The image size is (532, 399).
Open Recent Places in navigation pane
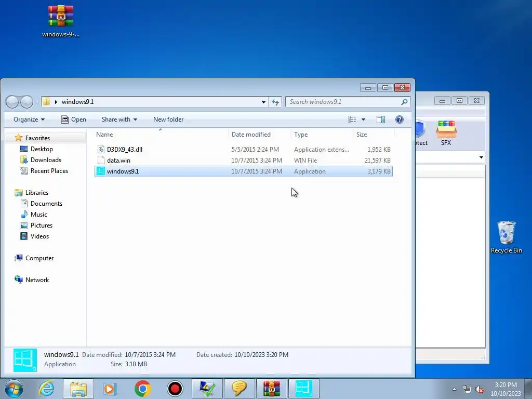click(49, 170)
